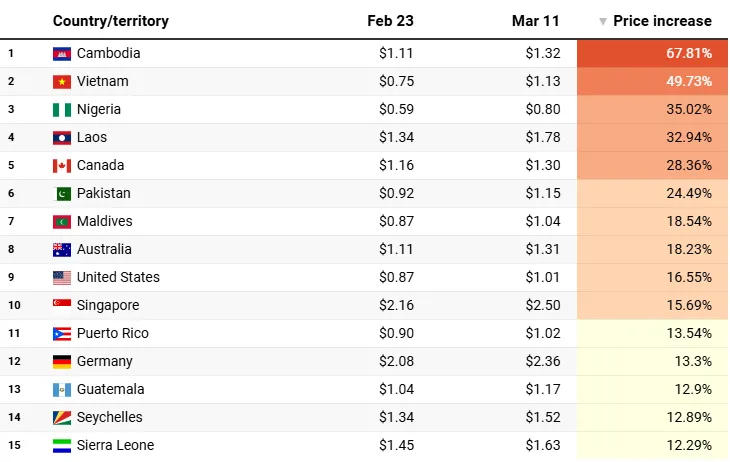730x462 pixels.
Task: Click the Canada flag icon
Action: [62, 166]
